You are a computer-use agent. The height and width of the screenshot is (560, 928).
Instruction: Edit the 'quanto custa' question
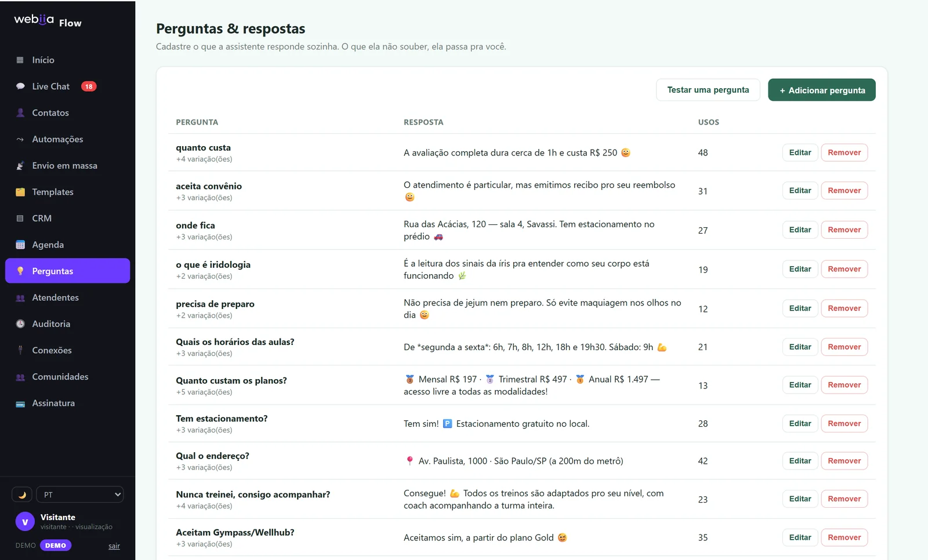click(x=800, y=152)
